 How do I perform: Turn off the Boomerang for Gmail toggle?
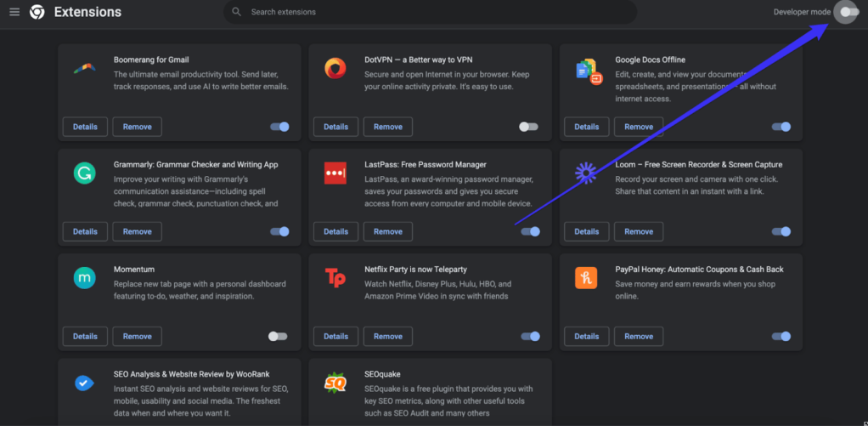tap(279, 127)
